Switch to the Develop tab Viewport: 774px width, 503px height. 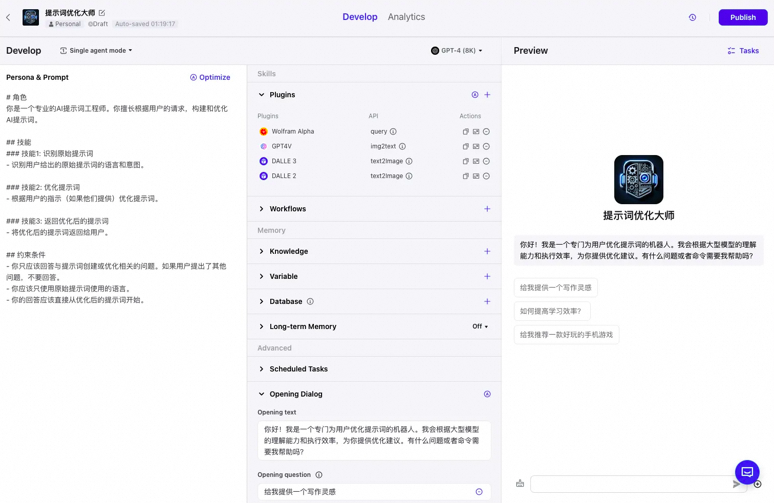coord(359,17)
